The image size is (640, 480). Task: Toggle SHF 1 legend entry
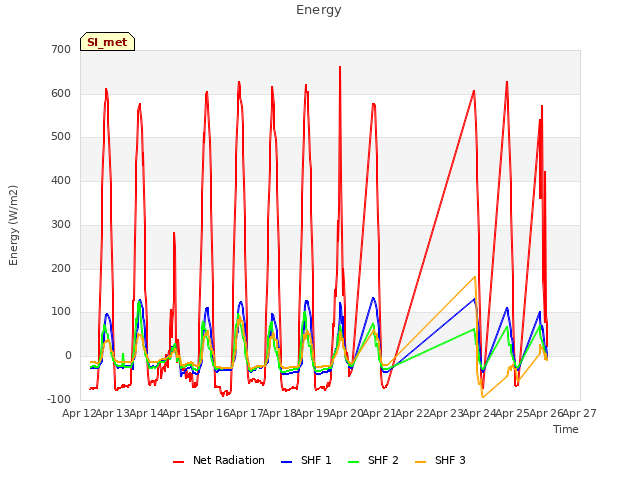click(306, 460)
